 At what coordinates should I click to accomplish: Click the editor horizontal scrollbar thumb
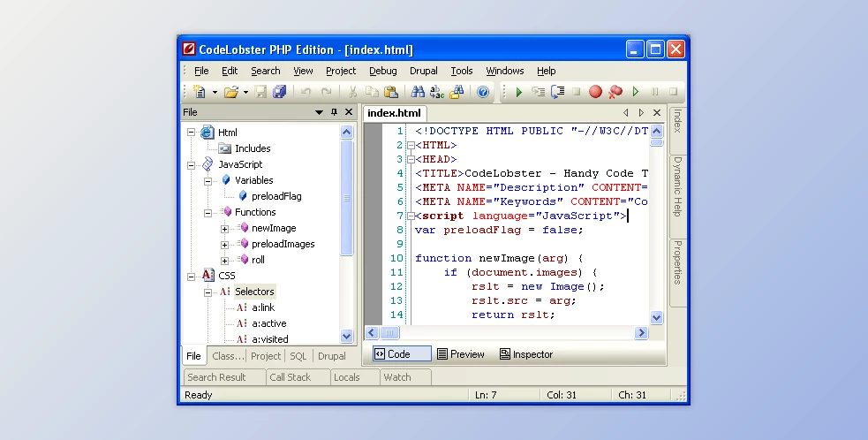pyautogui.click(x=389, y=333)
